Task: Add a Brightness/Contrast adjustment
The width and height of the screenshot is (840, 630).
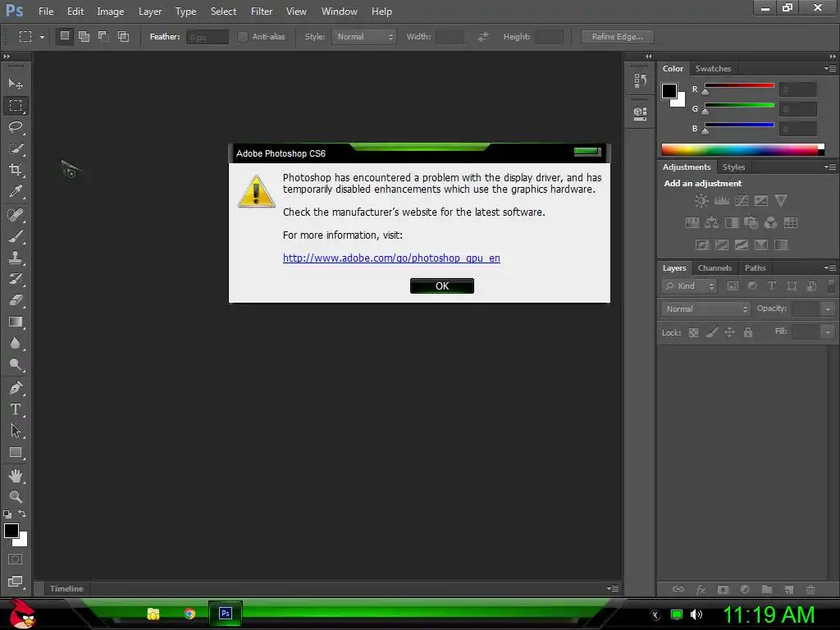Action: coord(701,201)
